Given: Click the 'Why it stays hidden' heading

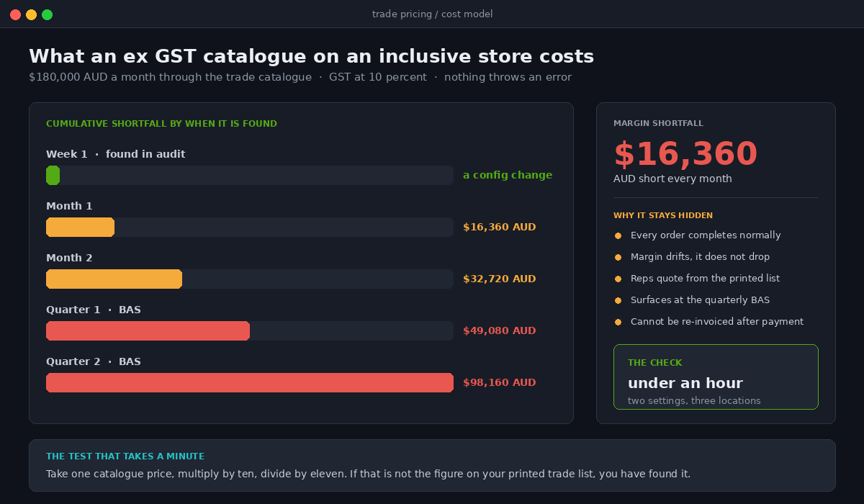Looking at the screenshot, I should (x=663, y=216).
